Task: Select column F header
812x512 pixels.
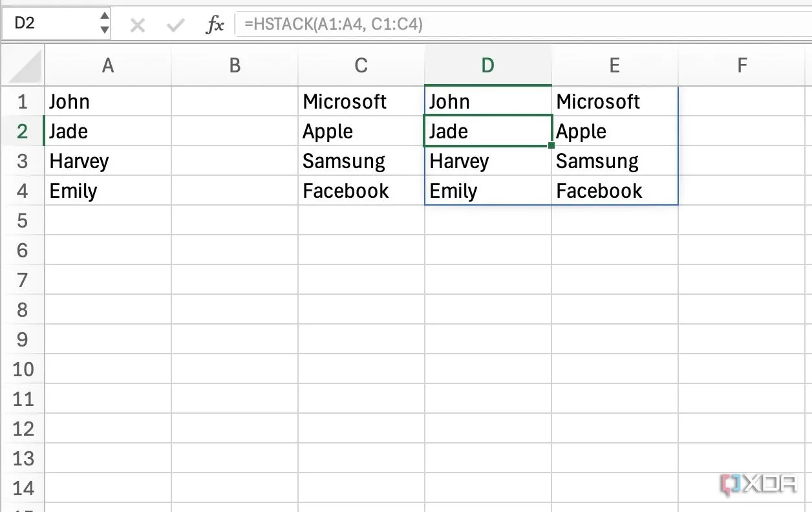Action: (x=742, y=65)
